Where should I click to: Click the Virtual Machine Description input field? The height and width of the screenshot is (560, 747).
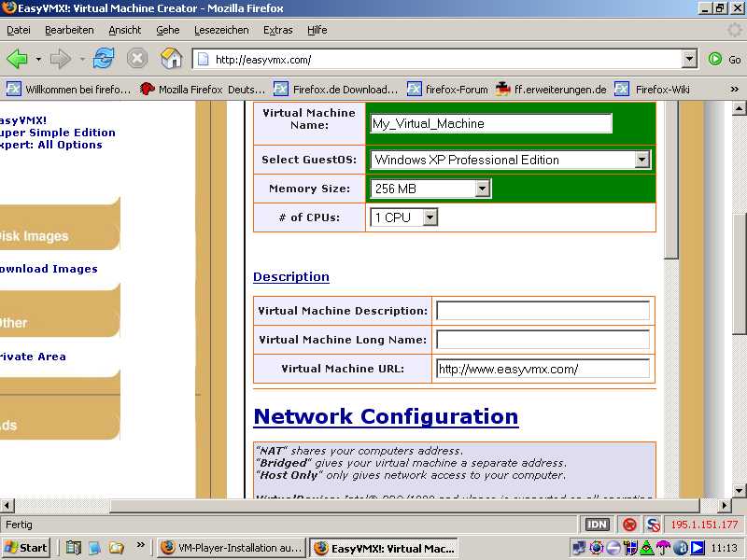point(543,311)
